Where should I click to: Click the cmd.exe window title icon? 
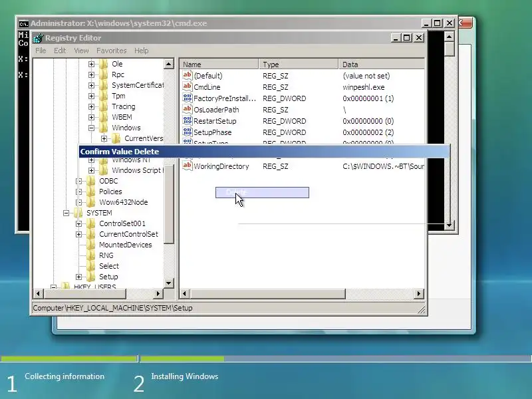[x=23, y=24]
